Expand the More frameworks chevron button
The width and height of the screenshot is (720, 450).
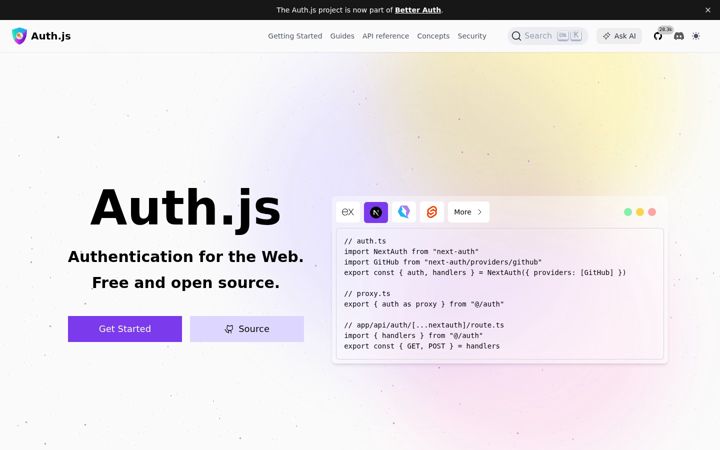(x=468, y=212)
